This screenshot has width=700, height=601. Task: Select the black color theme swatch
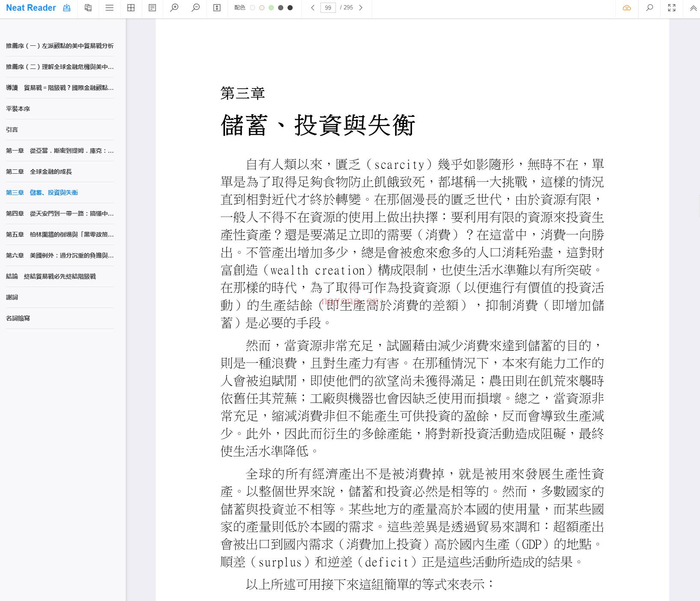[290, 8]
